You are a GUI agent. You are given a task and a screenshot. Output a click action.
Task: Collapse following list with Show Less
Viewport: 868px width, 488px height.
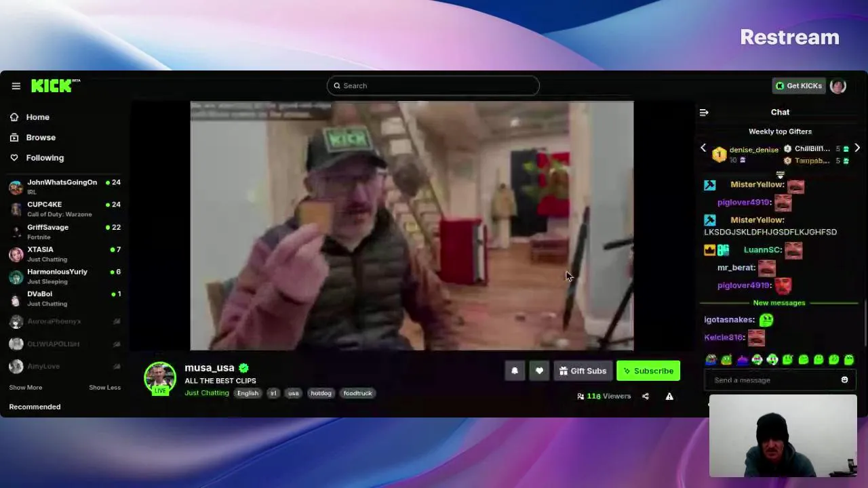pyautogui.click(x=104, y=388)
